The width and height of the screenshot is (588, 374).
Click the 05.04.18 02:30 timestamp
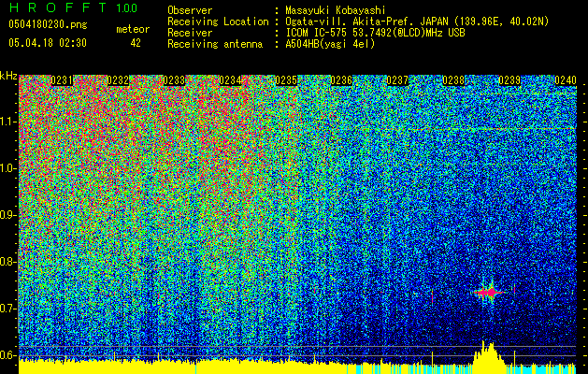[47, 43]
